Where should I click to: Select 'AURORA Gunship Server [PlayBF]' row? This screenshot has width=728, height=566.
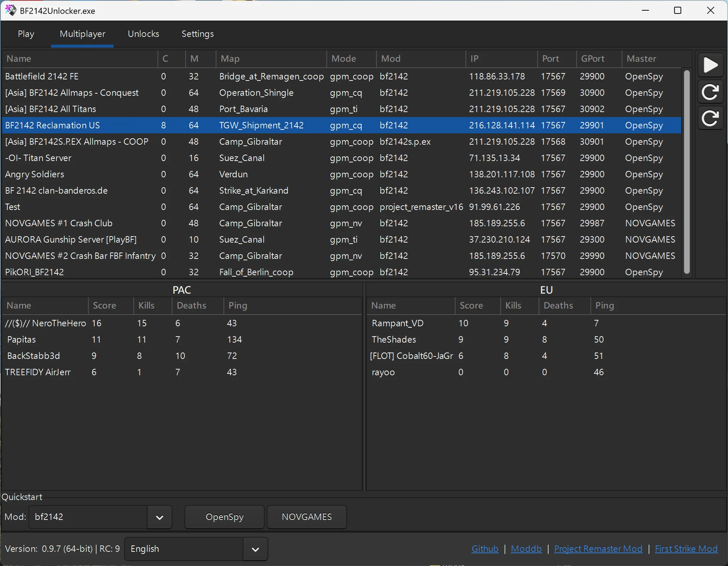342,239
